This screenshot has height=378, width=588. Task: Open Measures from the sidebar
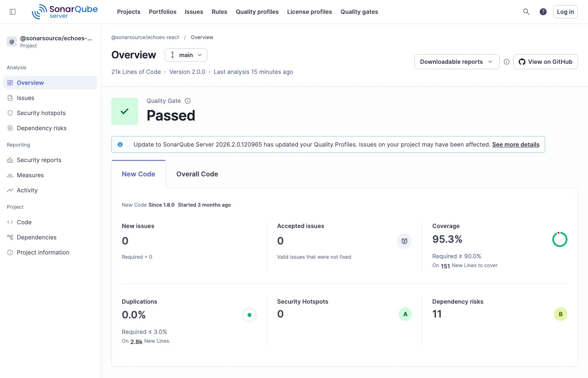(30, 175)
